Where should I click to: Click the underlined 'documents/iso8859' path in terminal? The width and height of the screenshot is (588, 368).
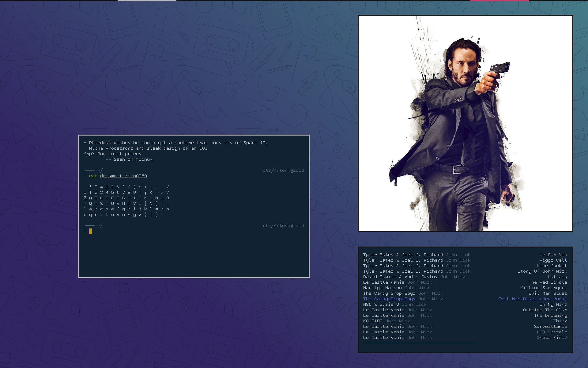click(x=123, y=176)
